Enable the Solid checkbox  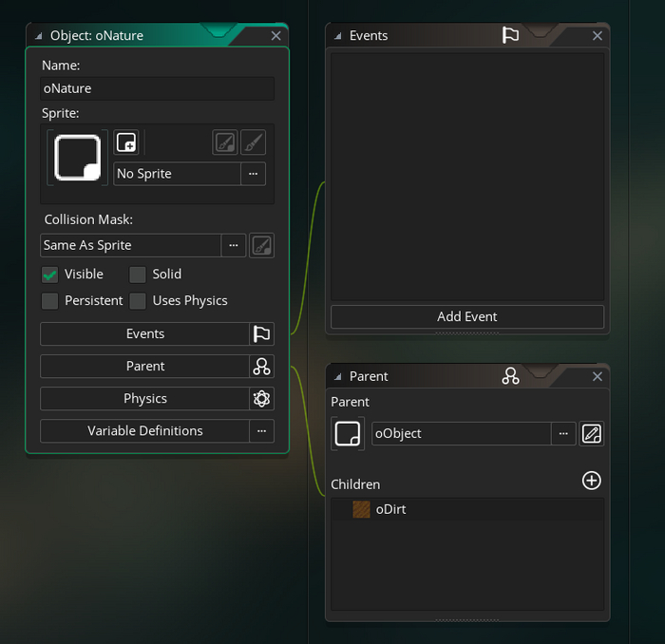point(138,275)
